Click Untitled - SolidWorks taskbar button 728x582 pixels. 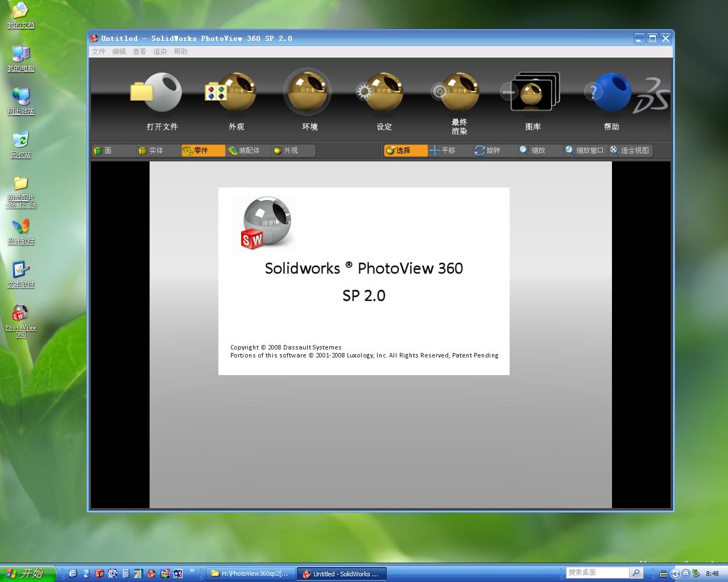click(342, 574)
